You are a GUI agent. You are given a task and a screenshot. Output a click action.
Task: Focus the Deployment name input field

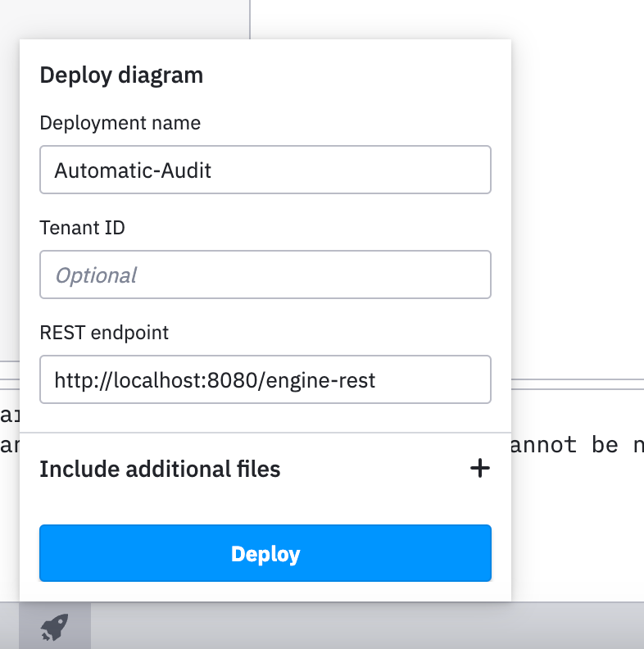(x=265, y=170)
